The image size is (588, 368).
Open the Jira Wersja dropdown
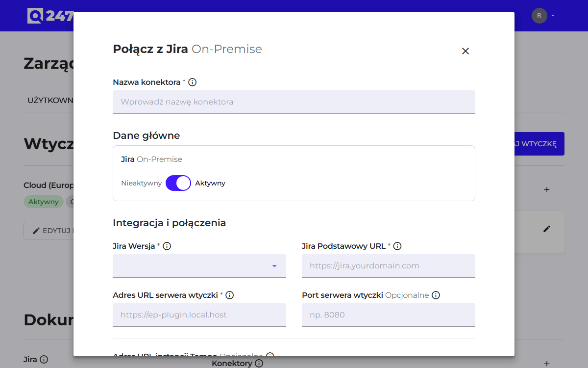click(x=199, y=266)
